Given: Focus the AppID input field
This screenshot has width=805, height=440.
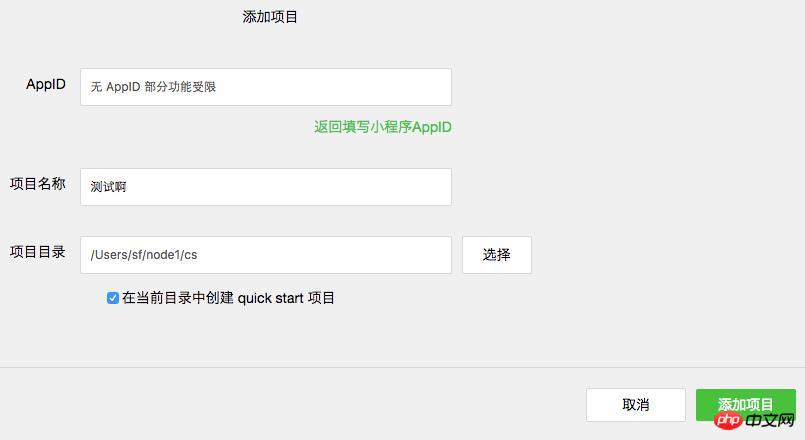Looking at the screenshot, I should [266, 87].
